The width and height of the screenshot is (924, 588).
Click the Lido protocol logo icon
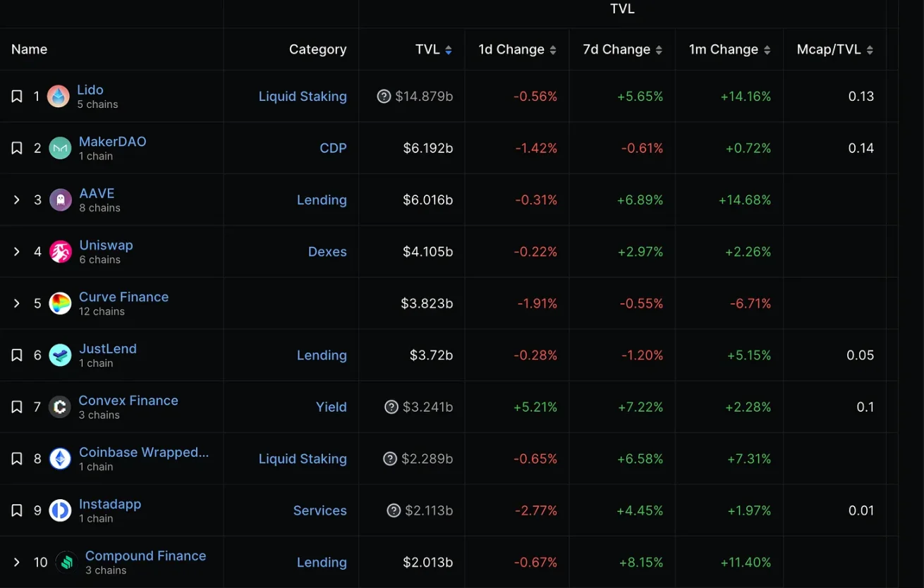[x=59, y=97]
